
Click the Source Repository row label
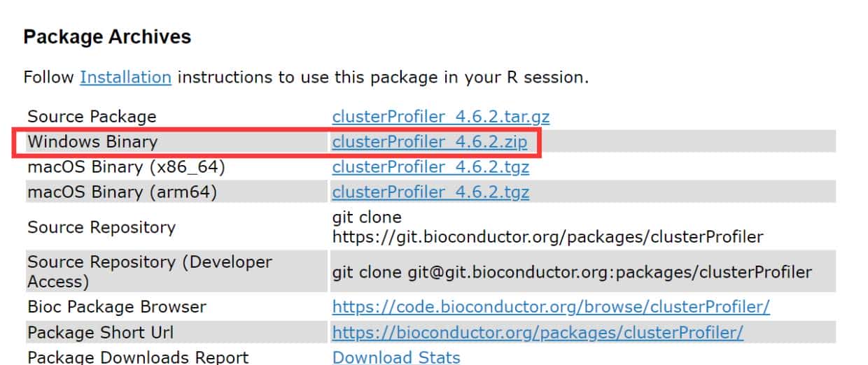[x=101, y=227]
